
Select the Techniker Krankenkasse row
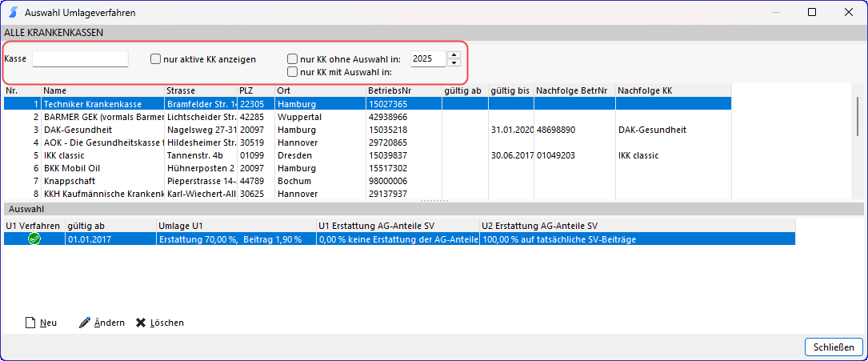click(x=367, y=103)
